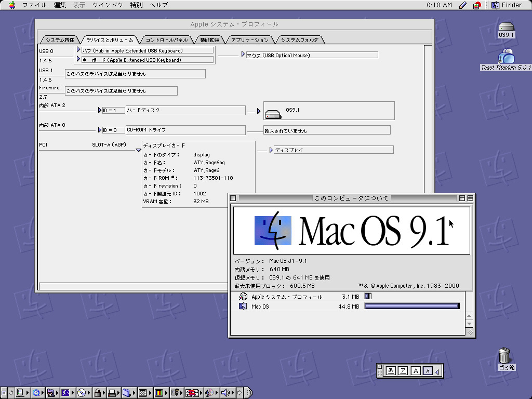This screenshot has width=532, height=399.
Task: Expand the ハブ (Hub in Apple Extended USB Keyboard) entry
Action: tap(78, 49)
